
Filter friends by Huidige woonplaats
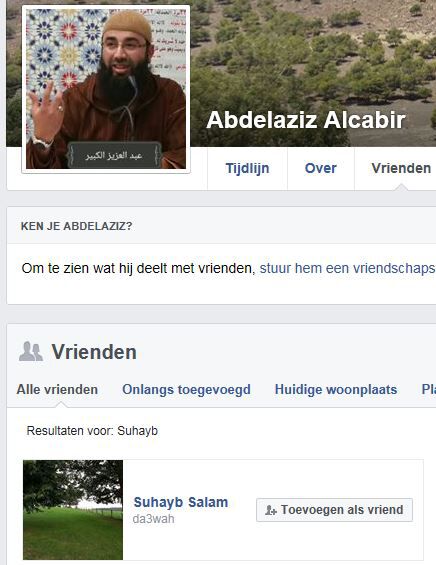[336, 390]
